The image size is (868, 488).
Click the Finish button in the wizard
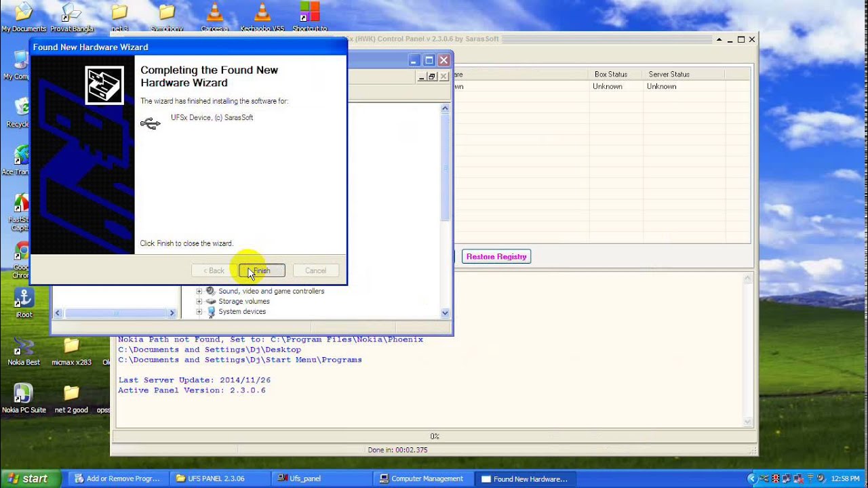(262, 270)
